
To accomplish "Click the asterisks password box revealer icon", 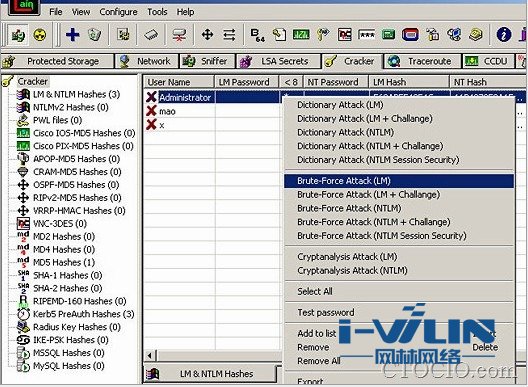I will coord(366,35).
